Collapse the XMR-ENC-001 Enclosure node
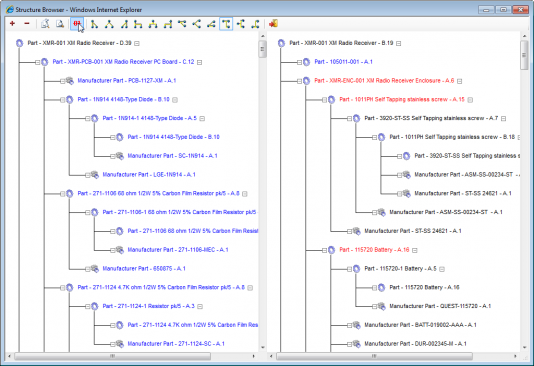This screenshot has height=366, width=534. point(299,81)
